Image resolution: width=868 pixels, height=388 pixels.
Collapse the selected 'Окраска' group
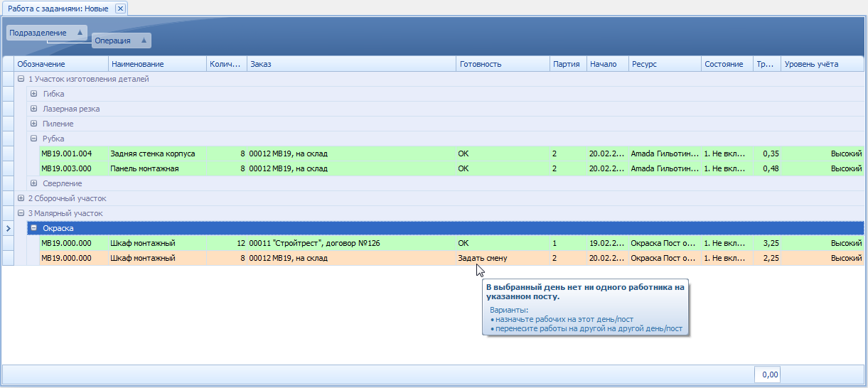[x=34, y=228]
